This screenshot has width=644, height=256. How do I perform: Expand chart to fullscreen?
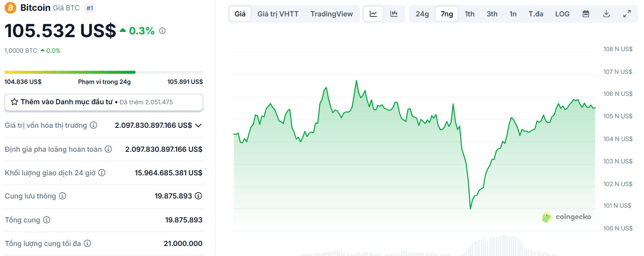pyautogui.click(x=627, y=14)
